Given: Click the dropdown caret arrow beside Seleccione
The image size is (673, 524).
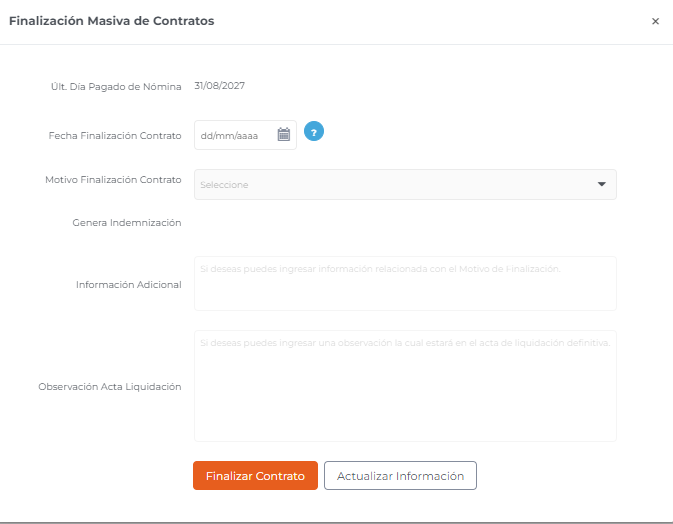Looking at the screenshot, I should [x=602, y=184].
